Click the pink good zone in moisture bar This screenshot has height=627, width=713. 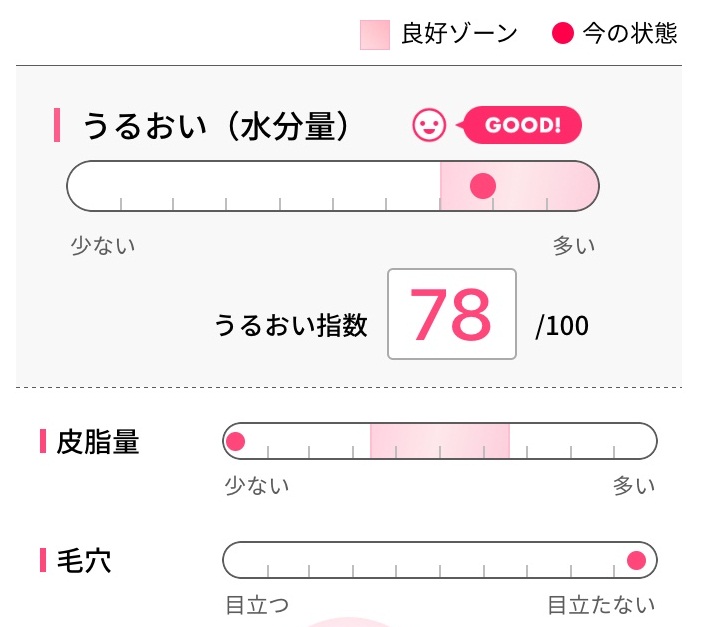[519, 186]
